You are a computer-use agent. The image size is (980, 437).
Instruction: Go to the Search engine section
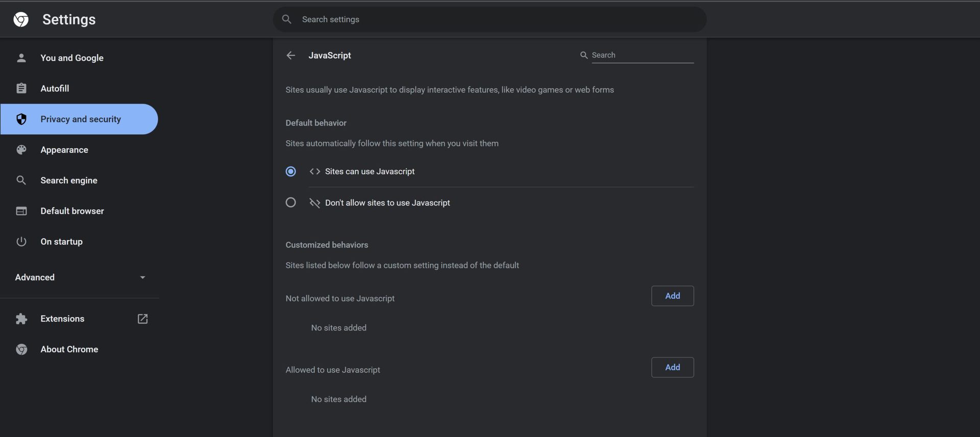pos(69,181)
